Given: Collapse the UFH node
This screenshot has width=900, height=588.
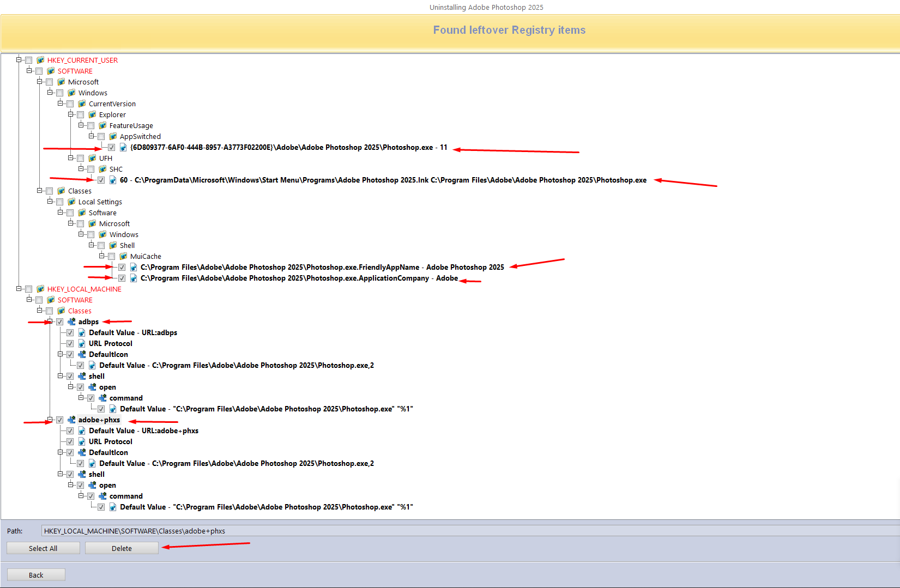Looking at the screenshot, I should tap(71, 158).
